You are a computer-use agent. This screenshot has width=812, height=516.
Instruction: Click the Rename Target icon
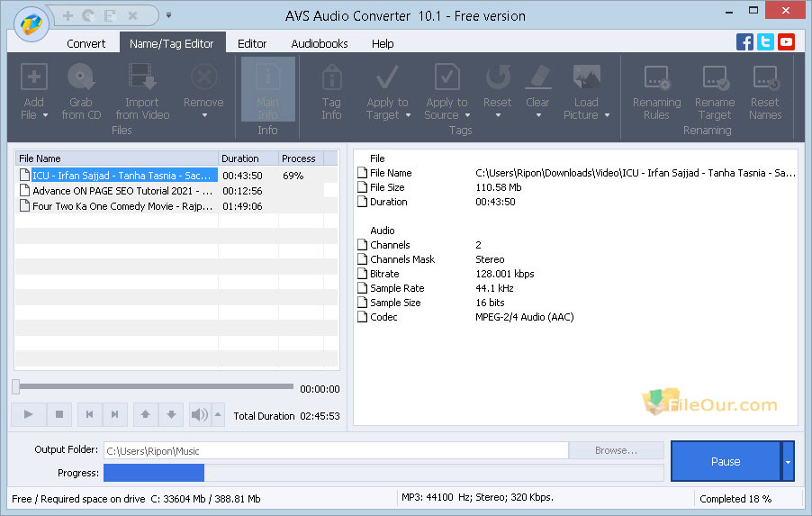click(715, 77)
